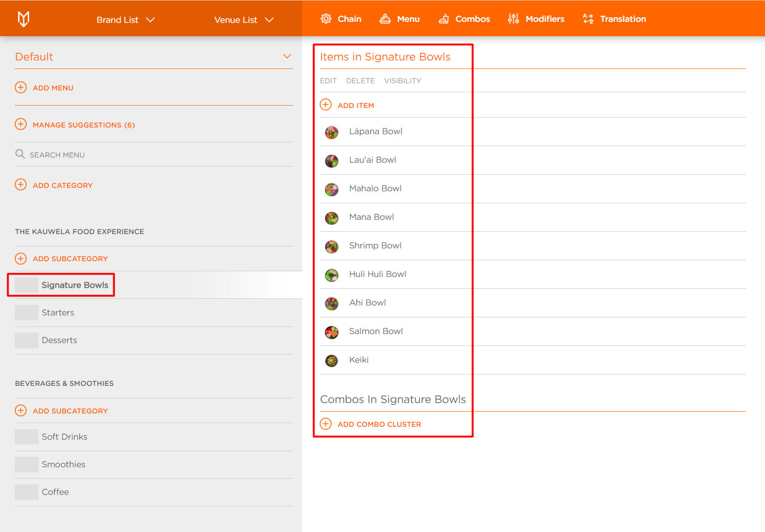Click the Huli Huli Bowl thumbnail

coord(332,275)
